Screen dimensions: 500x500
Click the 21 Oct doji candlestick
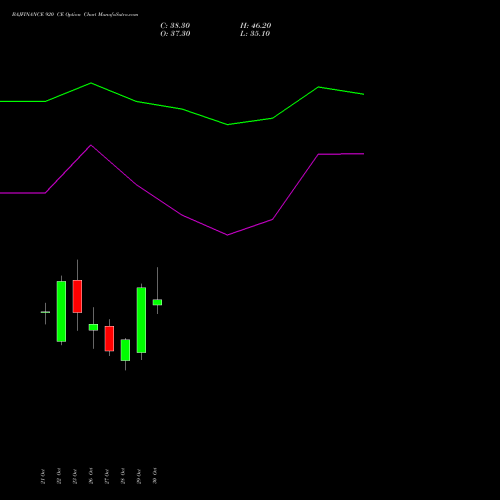45,312
